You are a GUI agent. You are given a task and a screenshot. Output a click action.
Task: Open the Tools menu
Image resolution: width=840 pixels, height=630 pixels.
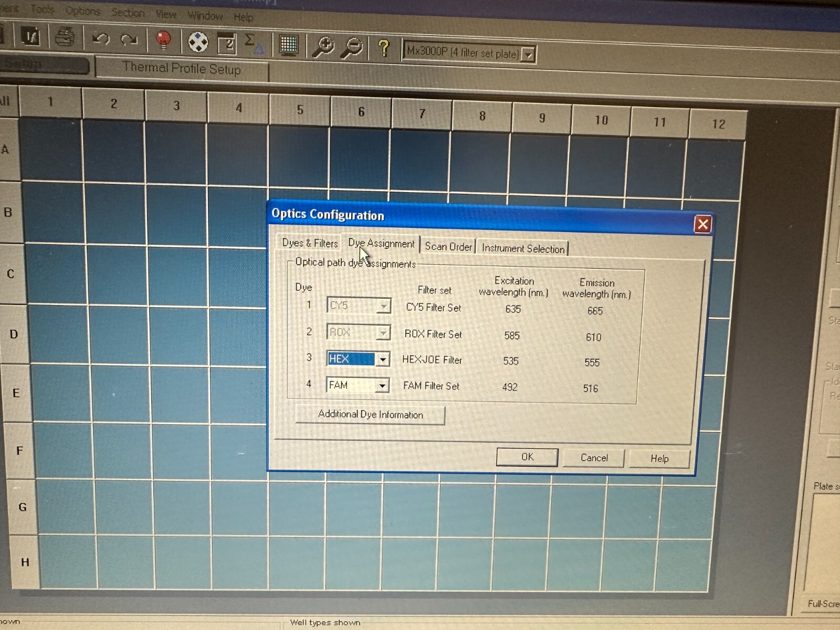pyautogui.click(x=42, y=9)
